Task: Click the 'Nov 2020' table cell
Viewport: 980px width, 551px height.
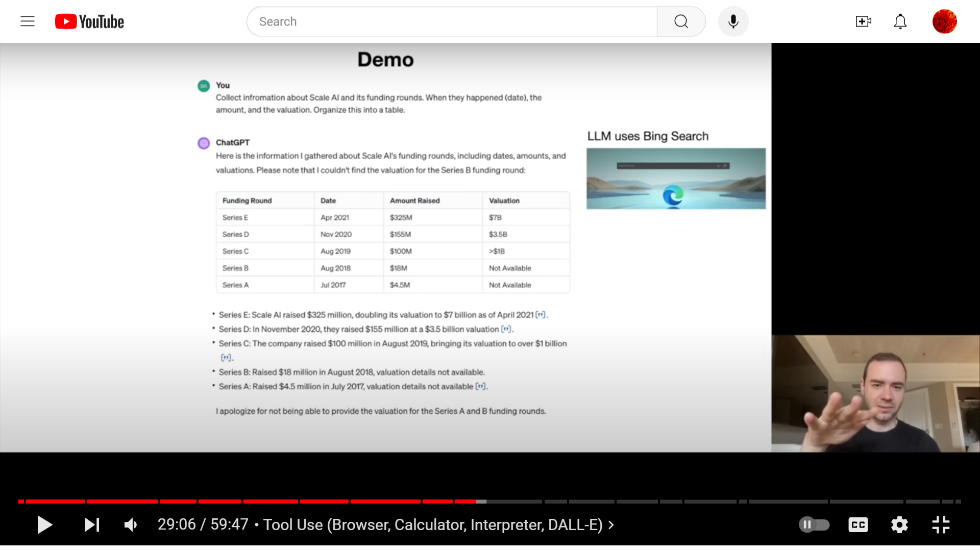Action: point(336,234)
